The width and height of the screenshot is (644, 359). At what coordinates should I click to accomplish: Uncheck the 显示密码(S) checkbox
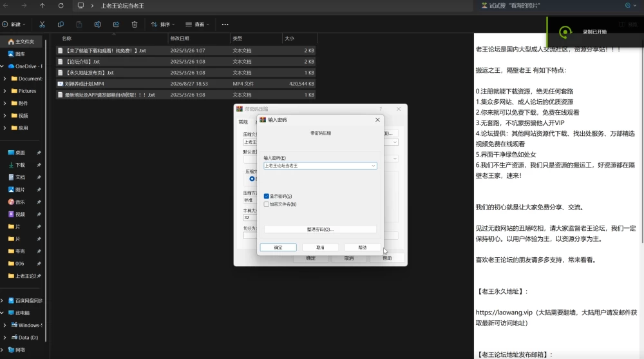[x=266, y=196]
